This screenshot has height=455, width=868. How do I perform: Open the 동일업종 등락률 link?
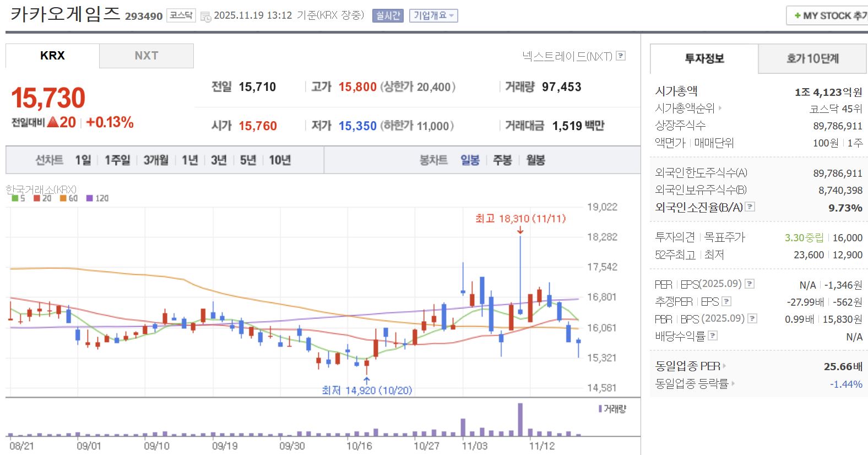(692, 383)
